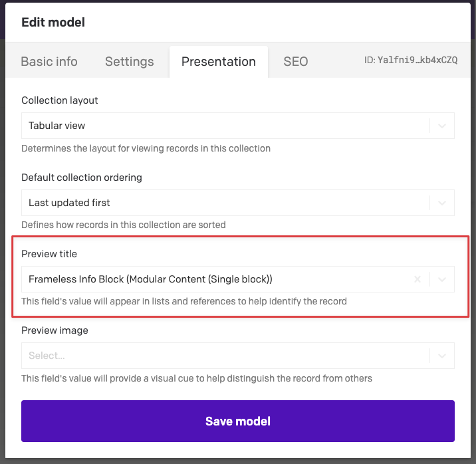Click the 'Default collection ordering' field label
The height and width of the screenshot is (464, 476).
82,177
